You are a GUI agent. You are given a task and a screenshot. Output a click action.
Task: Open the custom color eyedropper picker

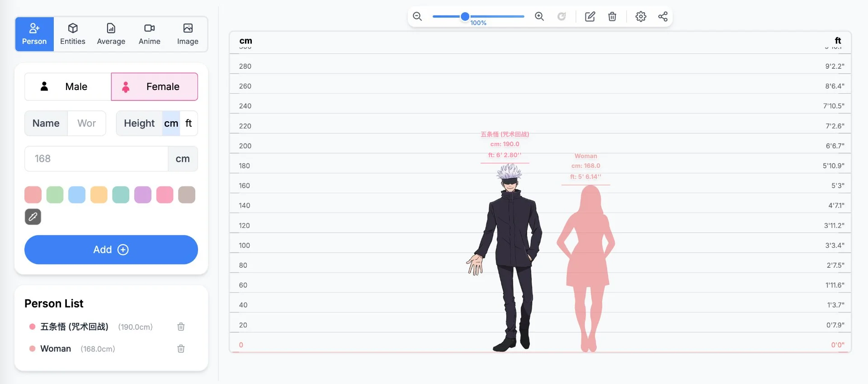pyautogui.click(x=33, y=217)
